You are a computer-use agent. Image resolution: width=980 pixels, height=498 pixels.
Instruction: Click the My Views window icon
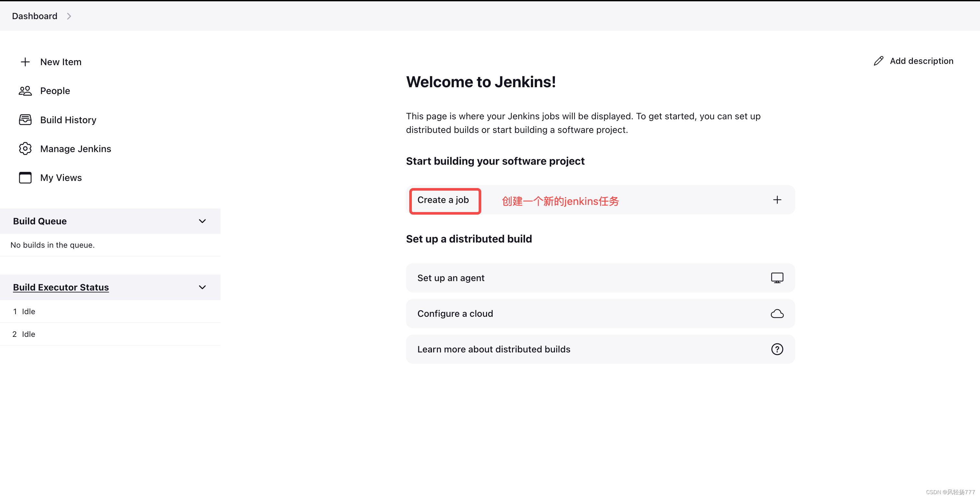tap(25, 178)
